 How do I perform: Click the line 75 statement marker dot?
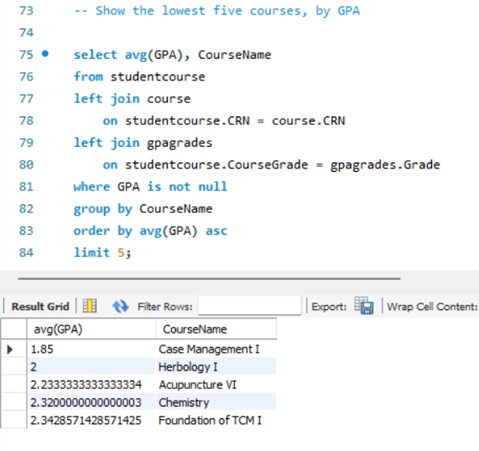(x=45, y=53)
